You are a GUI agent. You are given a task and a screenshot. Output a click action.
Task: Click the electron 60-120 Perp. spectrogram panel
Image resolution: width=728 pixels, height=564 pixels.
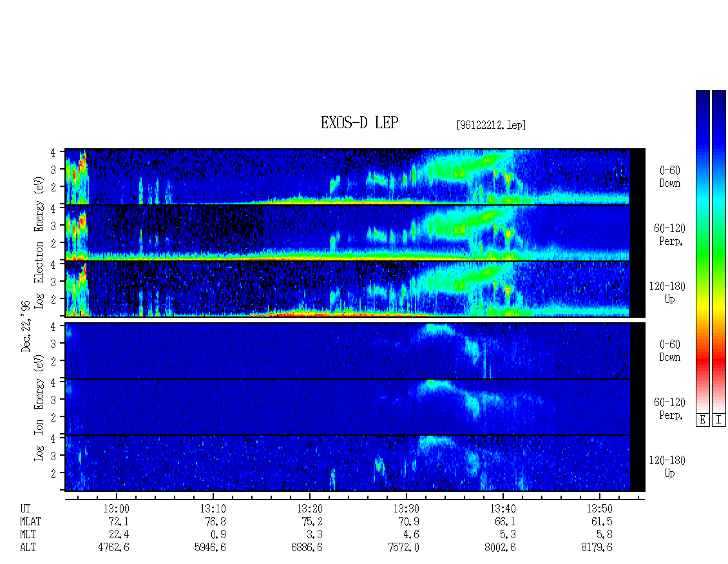click(x=355, y=233)
